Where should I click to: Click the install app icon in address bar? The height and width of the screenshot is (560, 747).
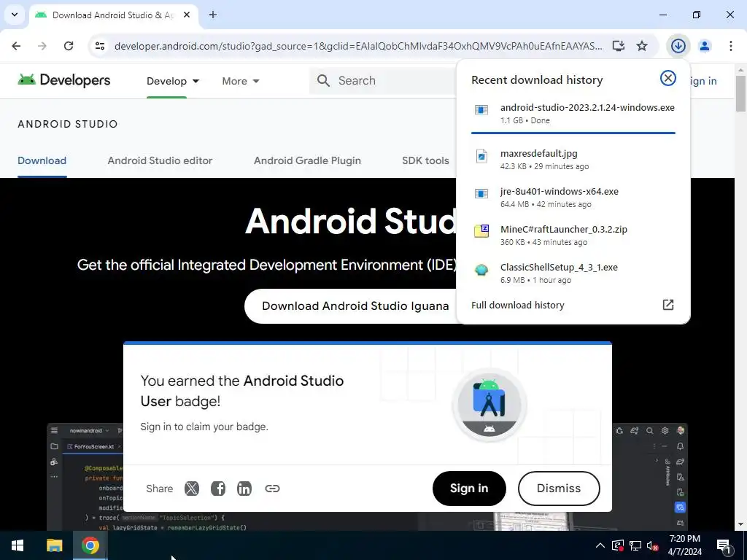click(619, 46)
